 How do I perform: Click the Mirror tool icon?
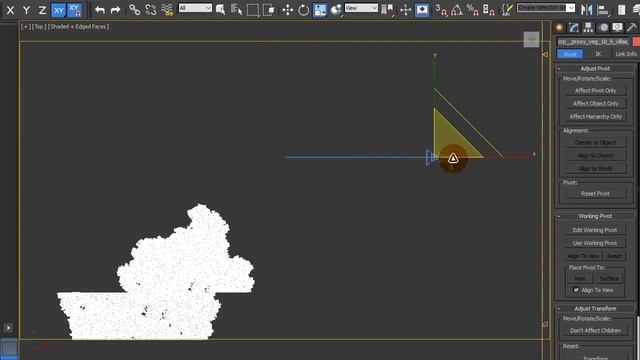(587, 10)
